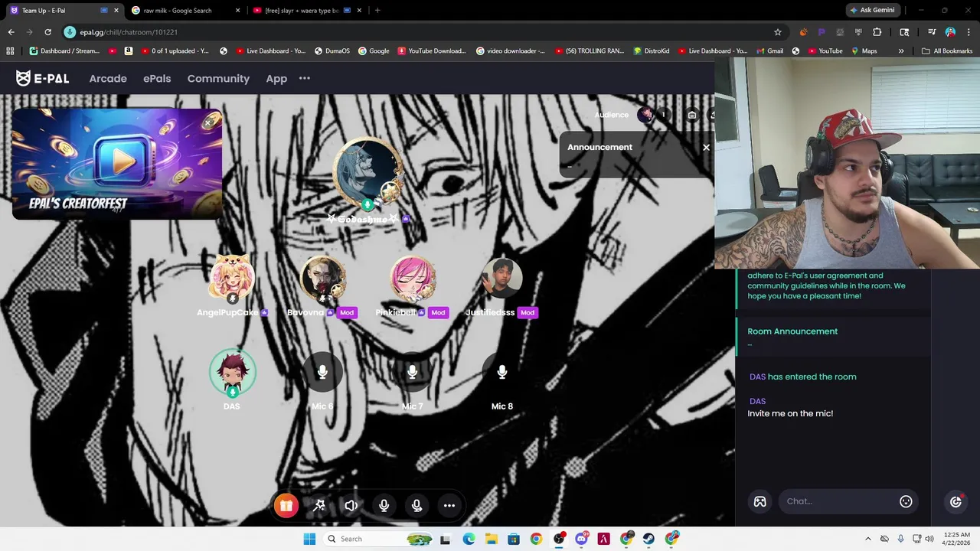Click the Ask Gemini button
The image size is (980, 551).
point(871,10)
